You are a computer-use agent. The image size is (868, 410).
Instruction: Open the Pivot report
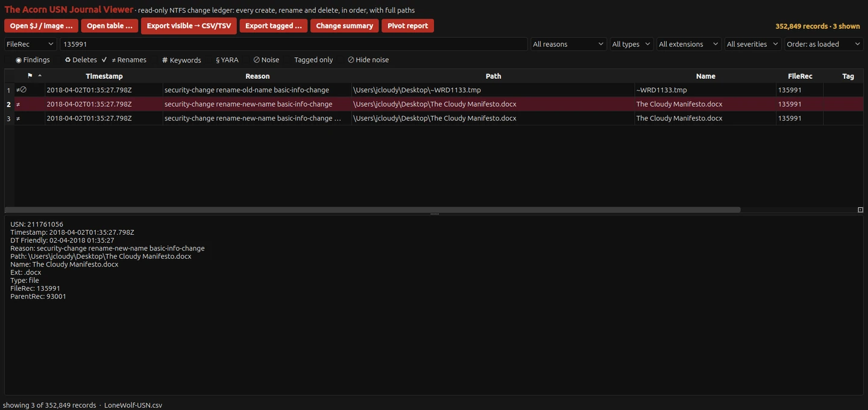click(x=407, y=26)
